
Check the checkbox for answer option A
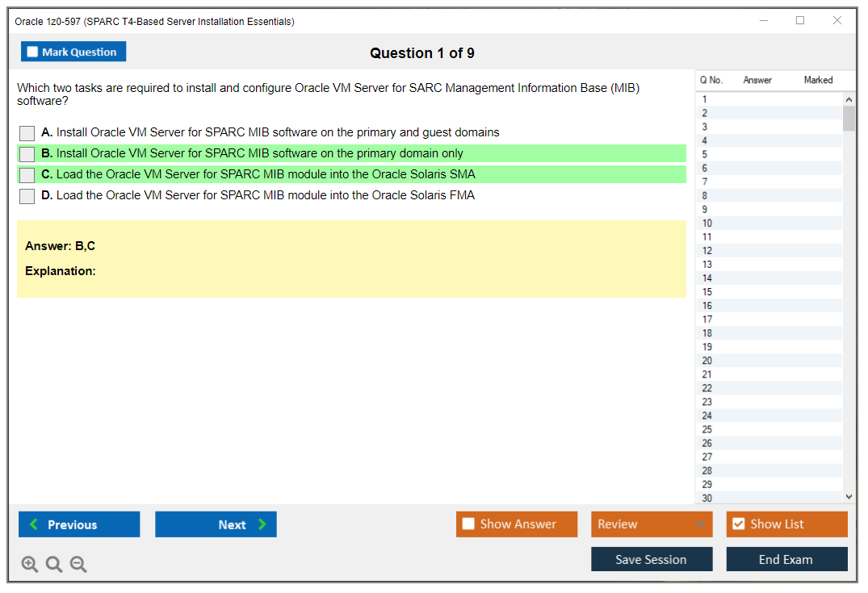(x=27, y=133)
